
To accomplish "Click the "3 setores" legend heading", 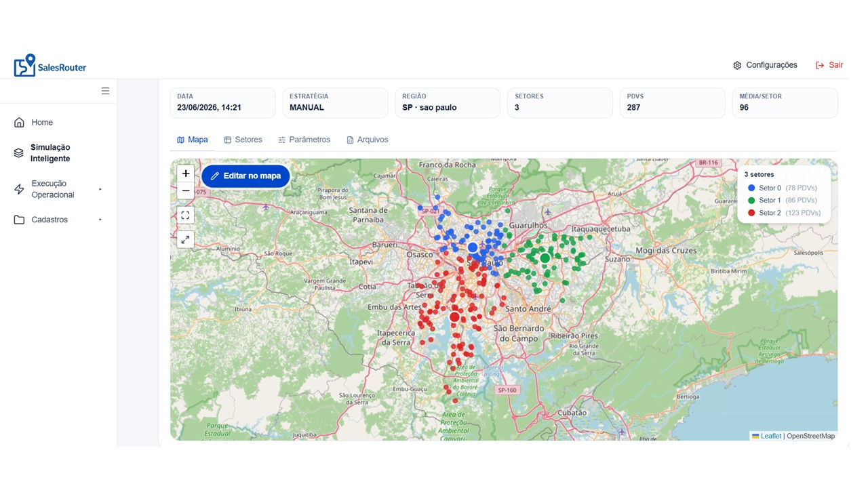I will pos(759,174).
